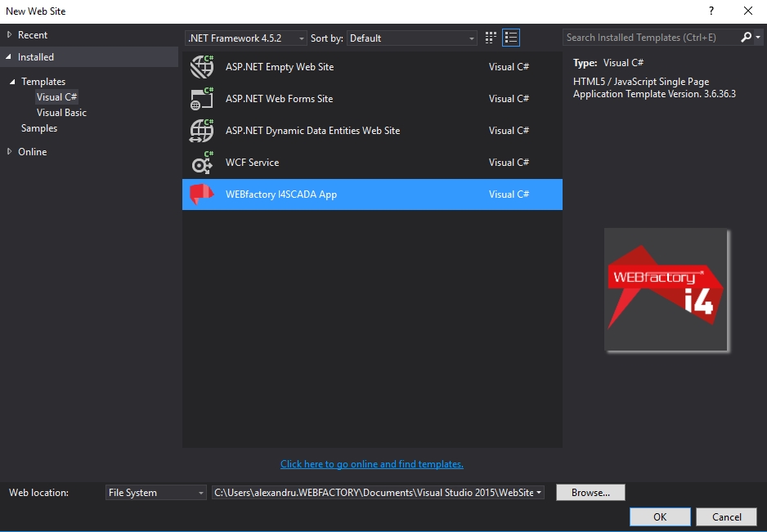Select the ASP.NET Web Forms Site template
Screen dimensions: 767x532
click(372, 99)
